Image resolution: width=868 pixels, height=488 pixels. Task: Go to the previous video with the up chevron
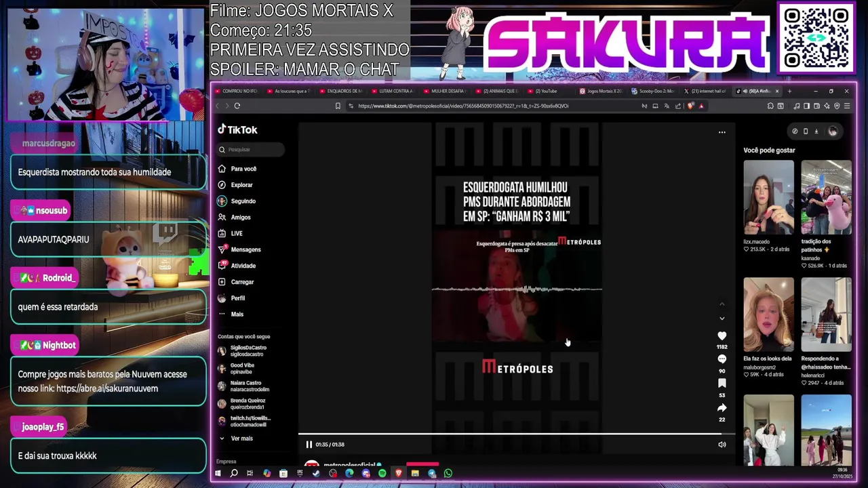(722, 304)
